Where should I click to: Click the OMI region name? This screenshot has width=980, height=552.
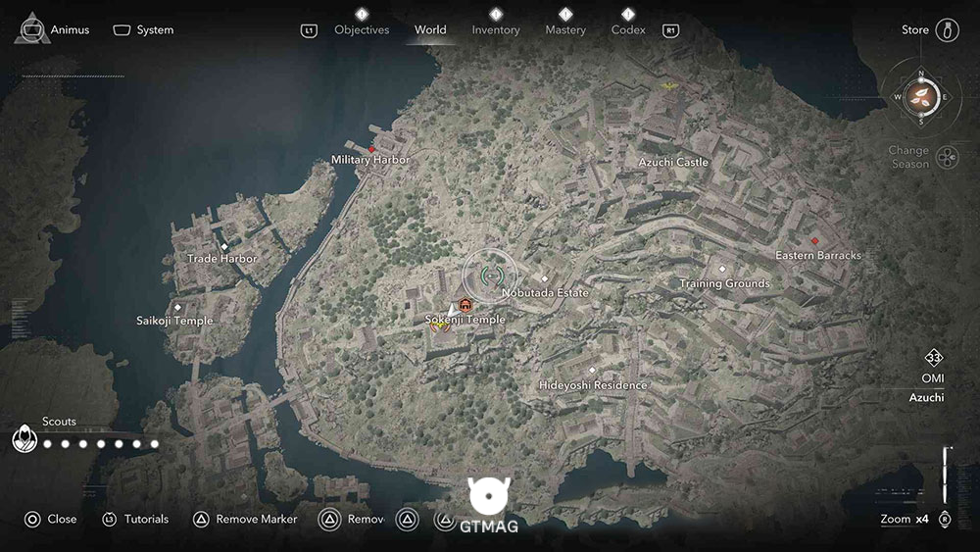[x=933, y=378]
